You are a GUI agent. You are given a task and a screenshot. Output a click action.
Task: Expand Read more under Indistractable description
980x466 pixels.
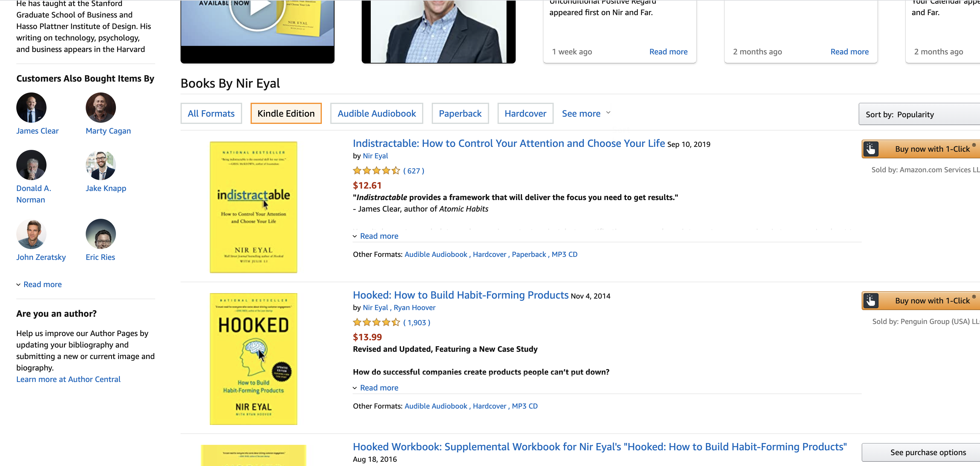(379, 236)
